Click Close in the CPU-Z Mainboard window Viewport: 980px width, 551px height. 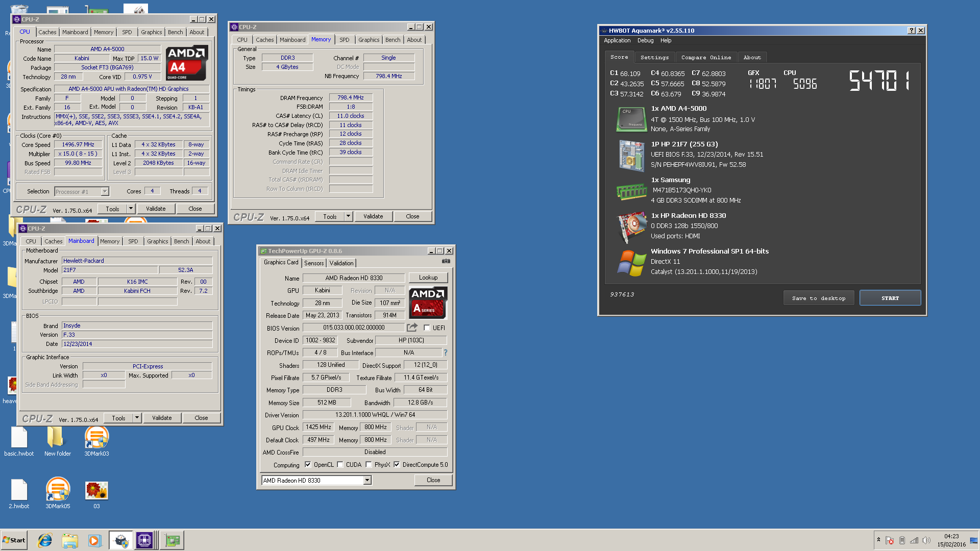click(x=201, y=418)
